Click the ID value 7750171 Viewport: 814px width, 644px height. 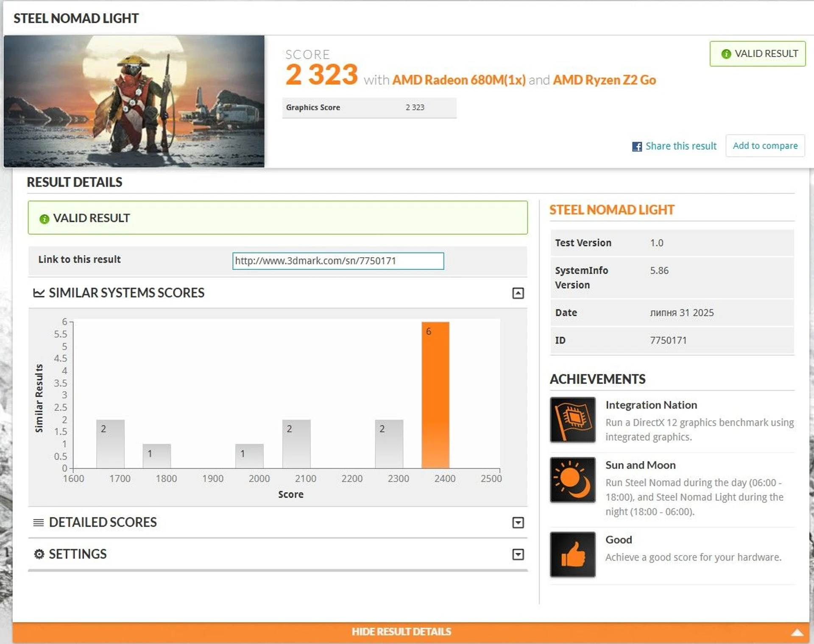click(668, 341)
